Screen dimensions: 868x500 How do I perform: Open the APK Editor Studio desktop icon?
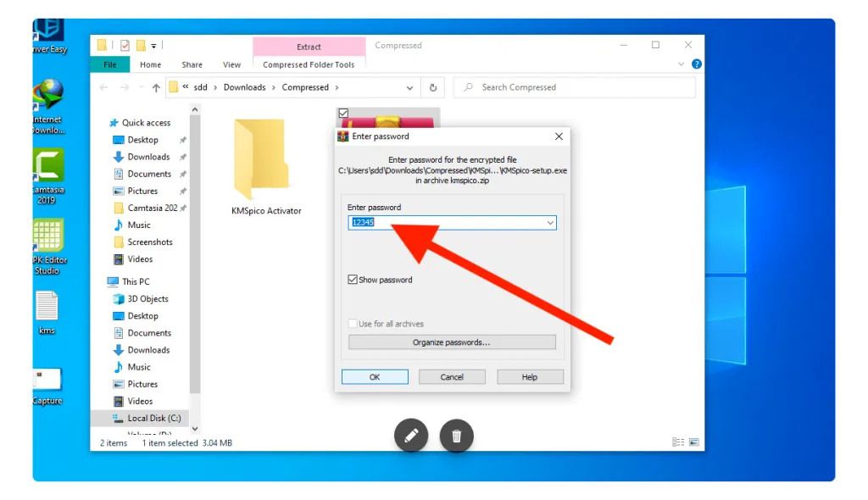coord(48,247)
